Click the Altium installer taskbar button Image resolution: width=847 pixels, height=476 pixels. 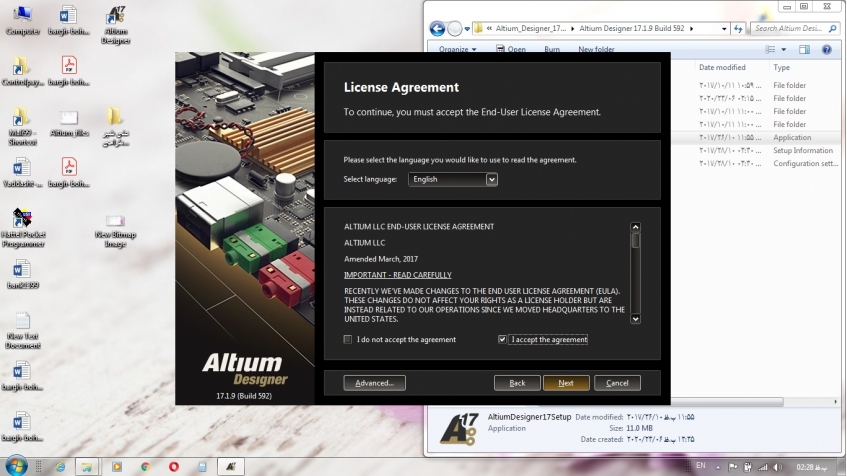pos(230,466)
